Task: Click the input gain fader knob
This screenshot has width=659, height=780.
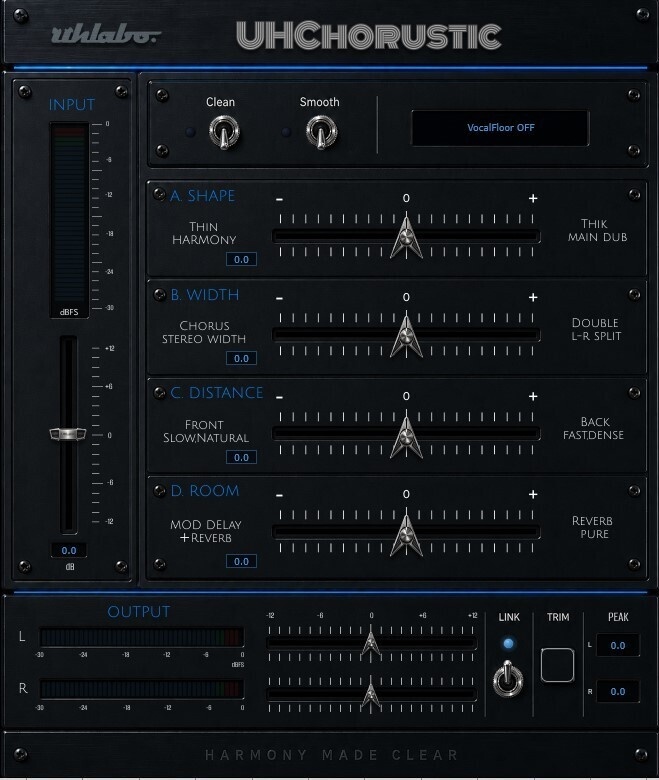Action: [x=68, y=434]
